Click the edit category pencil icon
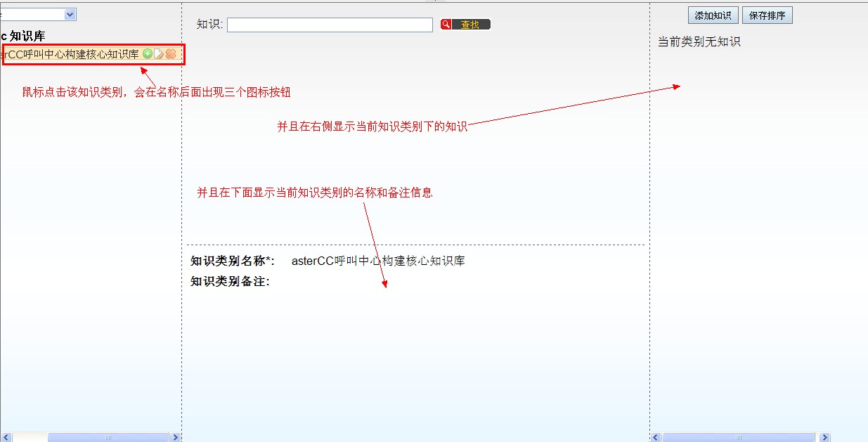 (x=158, y=54)
